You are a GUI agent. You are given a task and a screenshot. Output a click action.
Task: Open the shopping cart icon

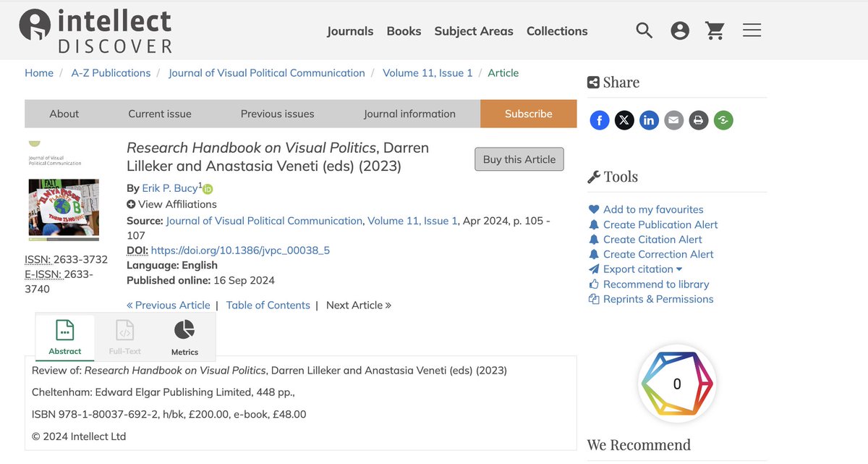715,30
